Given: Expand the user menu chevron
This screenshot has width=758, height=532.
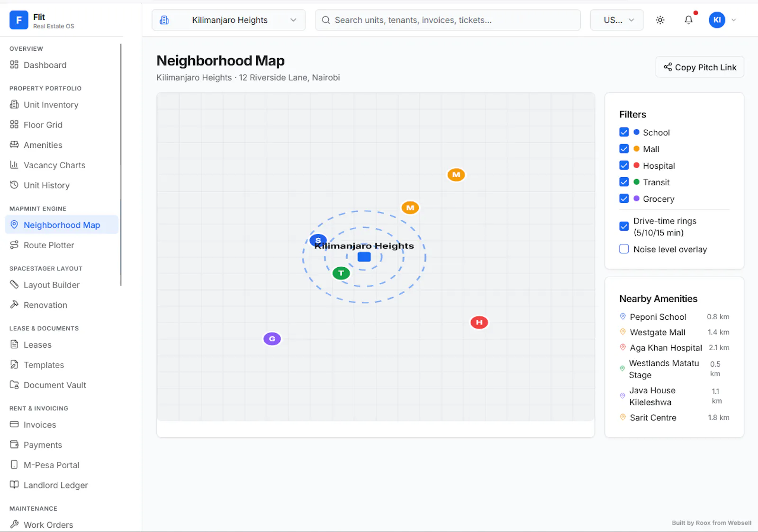Looking at the screenshot, I should (x=734, y=20).
